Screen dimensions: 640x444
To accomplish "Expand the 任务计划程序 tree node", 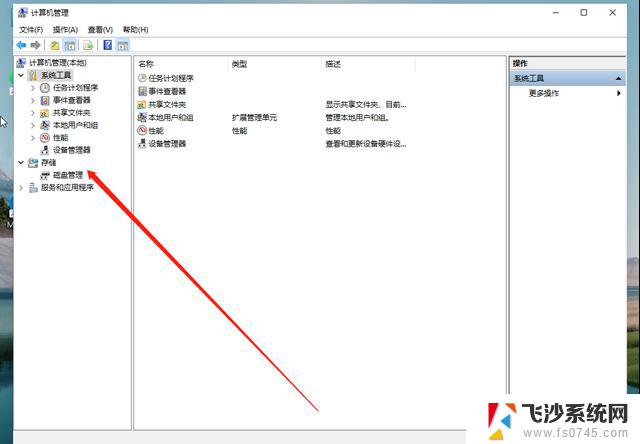I will click(33, 88).
